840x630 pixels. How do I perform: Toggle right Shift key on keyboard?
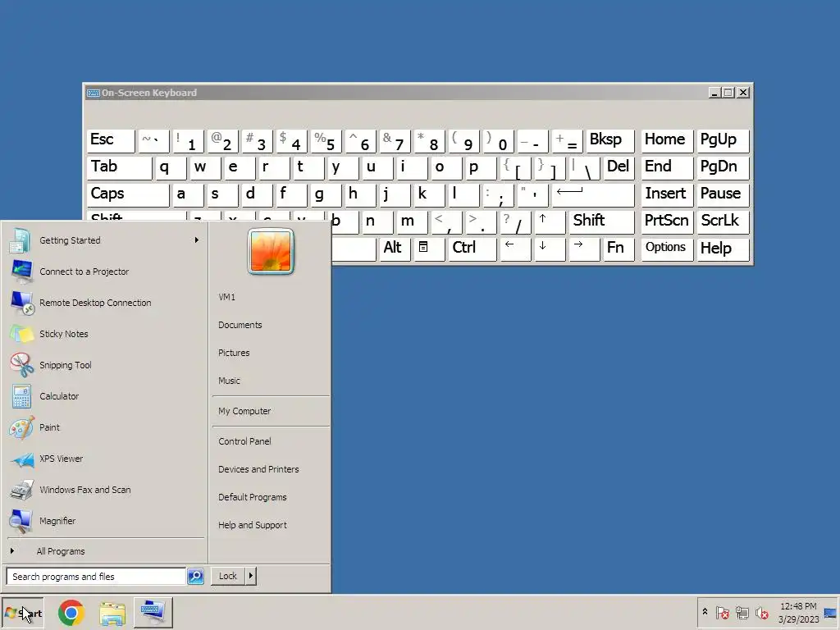click(x=601, y=221)
